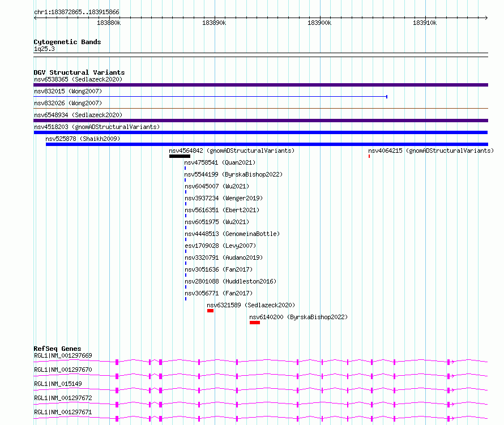
Task: Click nsv4518203 (gnomADStructuralVariants) label
Action: pos(97,127)
